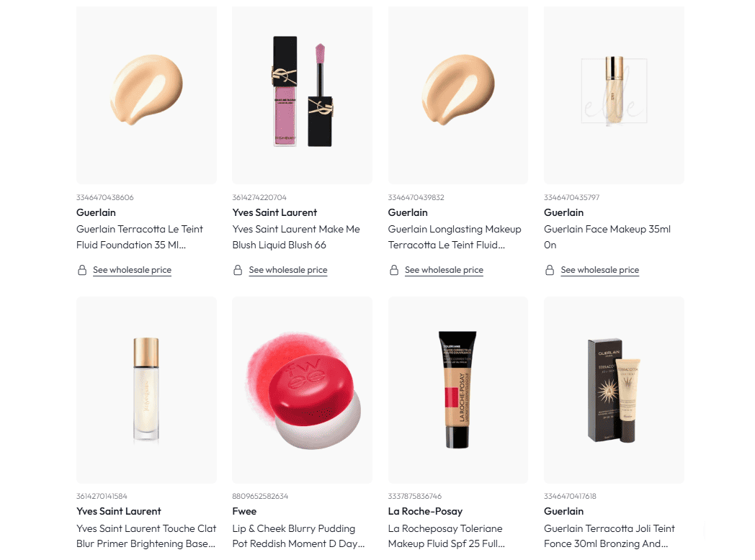This screenshot has height=560, width=755.
Task: Click lock icon under YSL Make Me Blush
Action: 238,270
